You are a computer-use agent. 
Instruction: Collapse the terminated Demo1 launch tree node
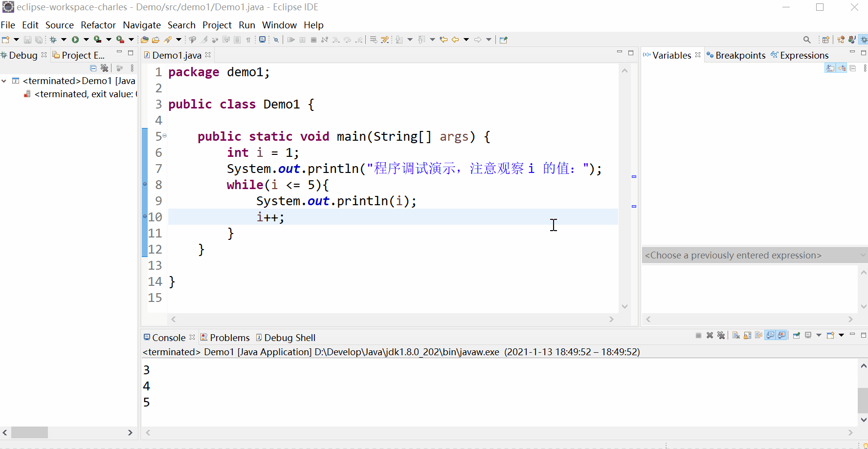4,81
